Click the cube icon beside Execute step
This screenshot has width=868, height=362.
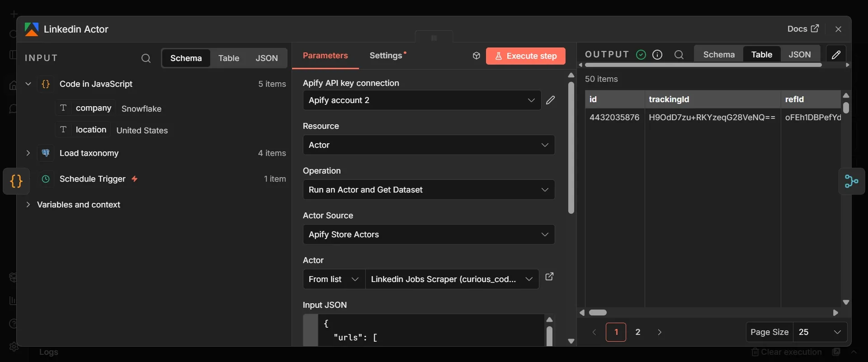click(476, 56)
